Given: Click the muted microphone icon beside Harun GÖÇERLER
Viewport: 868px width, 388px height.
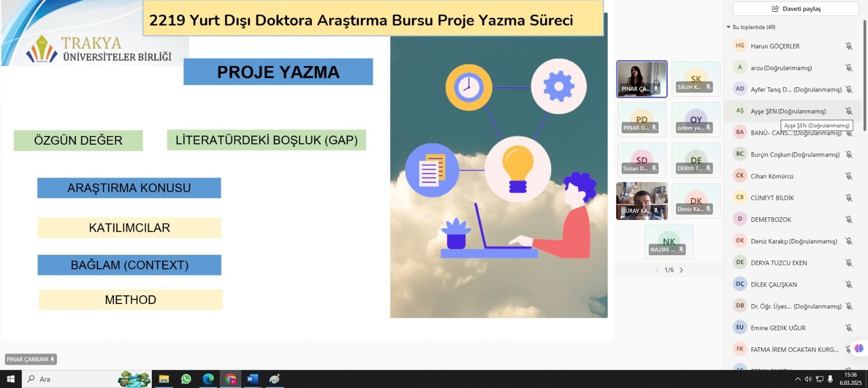Looking at the screenshot, I should [x=848, y=46].
